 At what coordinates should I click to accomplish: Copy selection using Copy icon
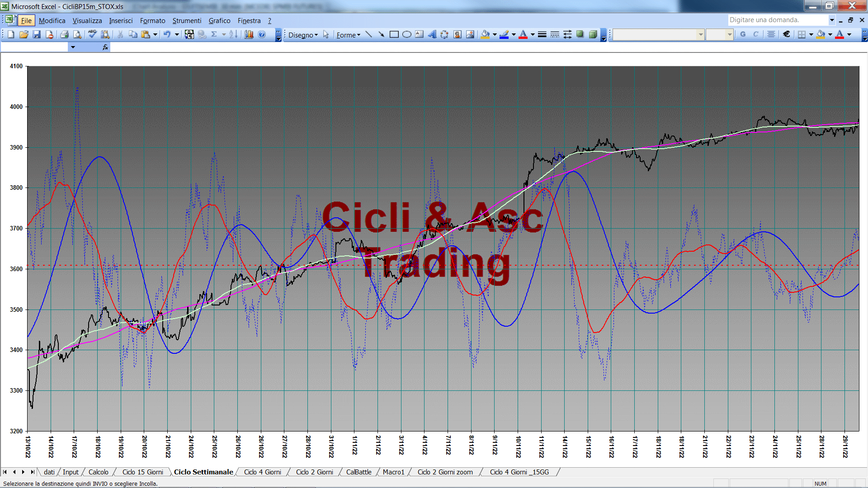pyautogui.click(x=133, y=34)
